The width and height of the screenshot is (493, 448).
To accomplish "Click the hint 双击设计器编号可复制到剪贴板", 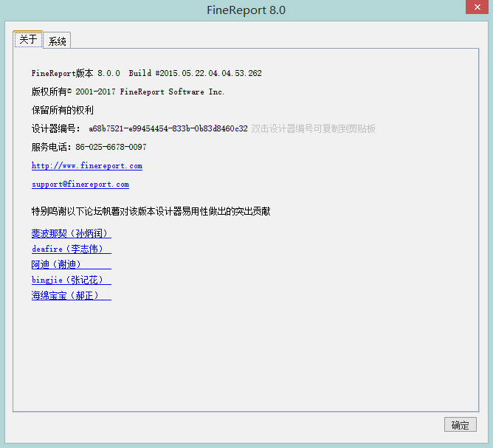I will click(x=313, y=128).
